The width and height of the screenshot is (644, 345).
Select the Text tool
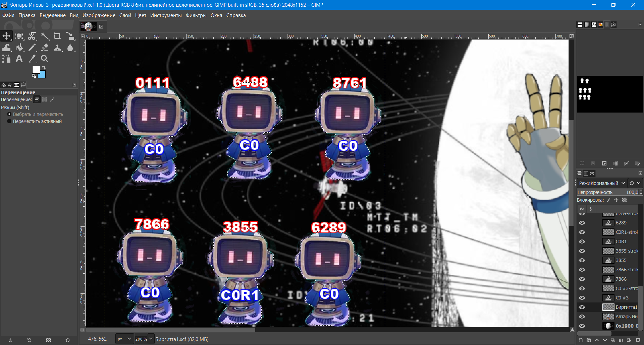(19, 59)
